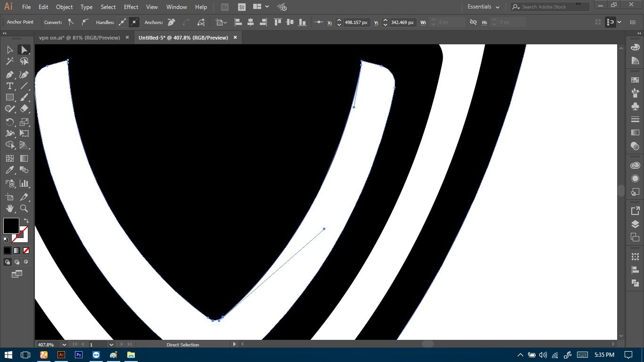Select the Free Transform tool
644x362 pixels.
[x=24, y=133]
